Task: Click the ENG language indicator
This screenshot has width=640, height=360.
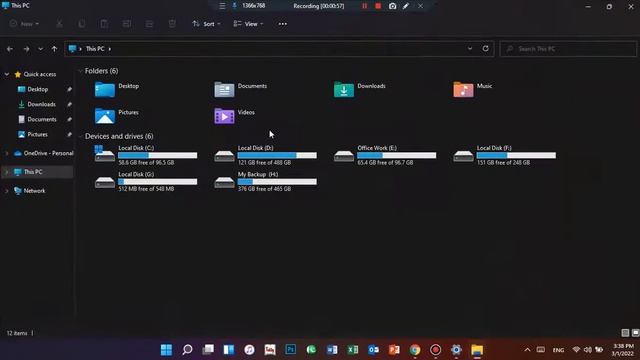Action: [x=558, y=350]
